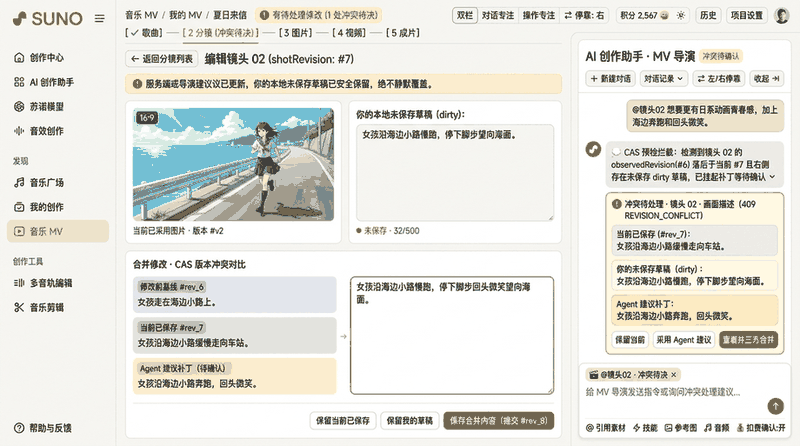Click 保留我的草稿 button
The image size is (800, 446).
410,421
